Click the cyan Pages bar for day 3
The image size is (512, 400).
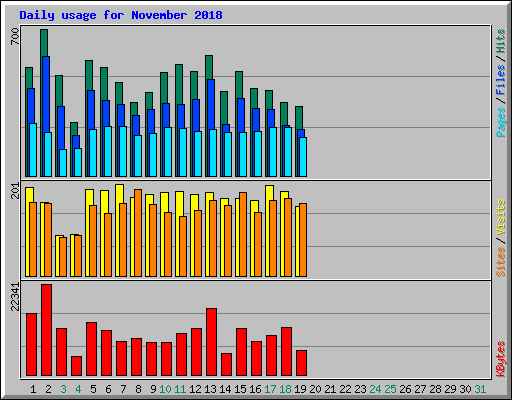point(63,163)
